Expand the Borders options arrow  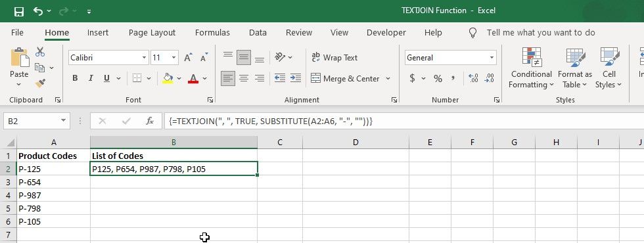(149, 78)
